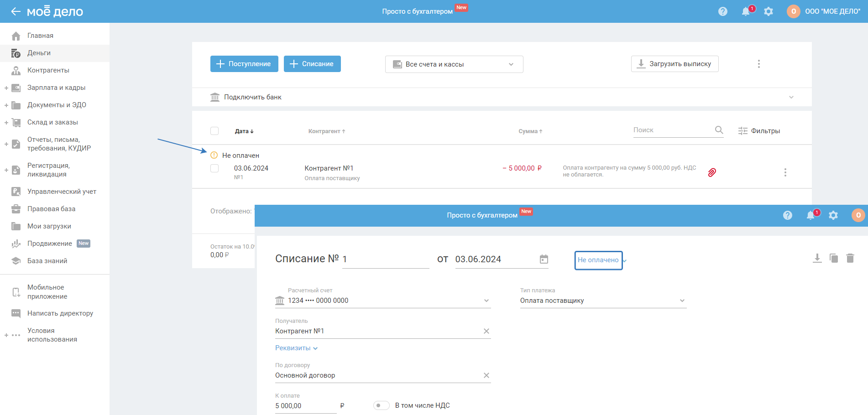Image resolution: width=868 pixels, height=415 pixels.
Task: Open the calendar picker for the Списание date
Action: (544, 259)
